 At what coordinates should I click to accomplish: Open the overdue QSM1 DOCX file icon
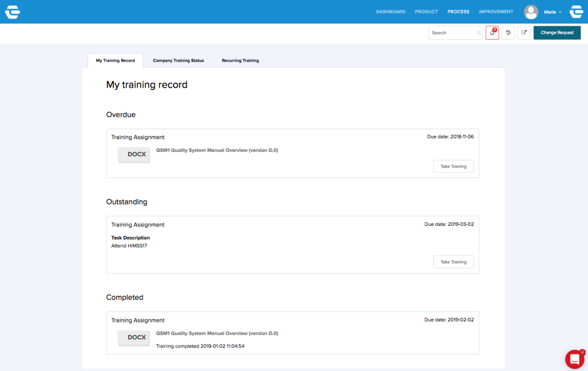134,154
